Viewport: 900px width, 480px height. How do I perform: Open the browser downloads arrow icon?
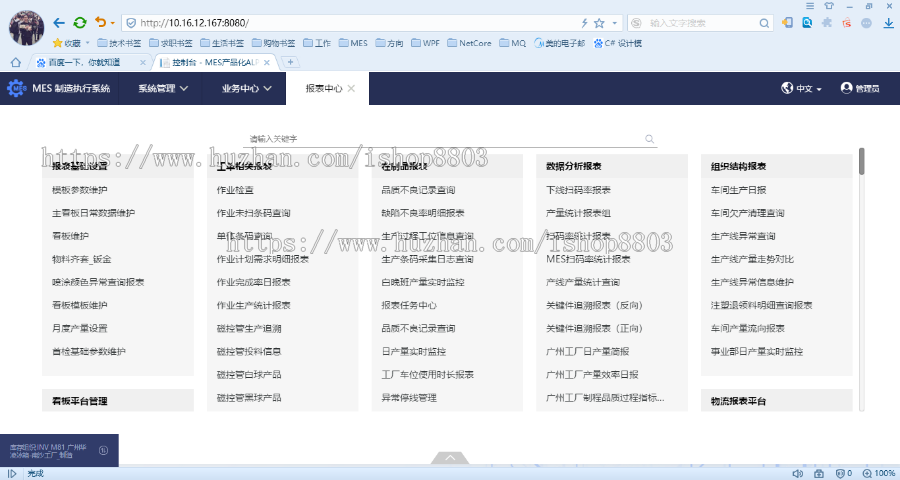pyautogui.click(x=888, y=23)
